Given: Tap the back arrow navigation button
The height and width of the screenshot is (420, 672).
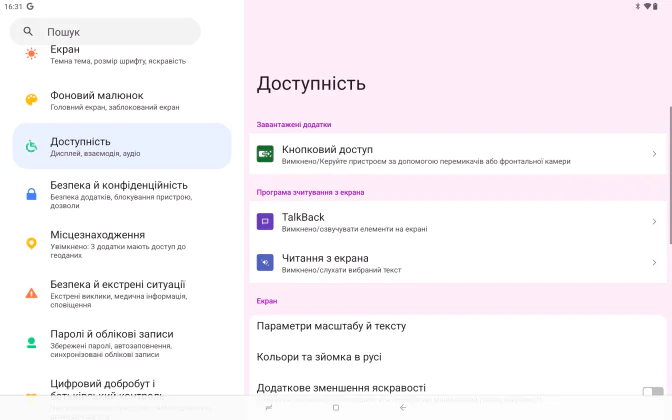Looking at the screenshot, I should [x=403, y=408].
